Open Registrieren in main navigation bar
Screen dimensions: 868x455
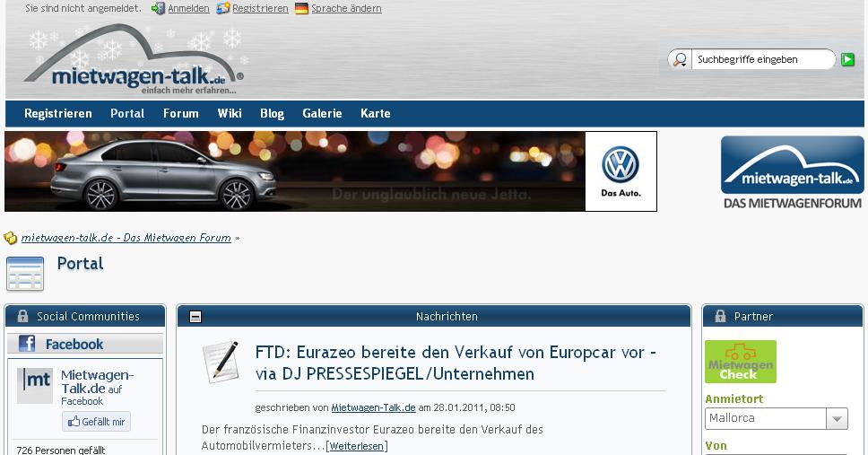[58, 113]
